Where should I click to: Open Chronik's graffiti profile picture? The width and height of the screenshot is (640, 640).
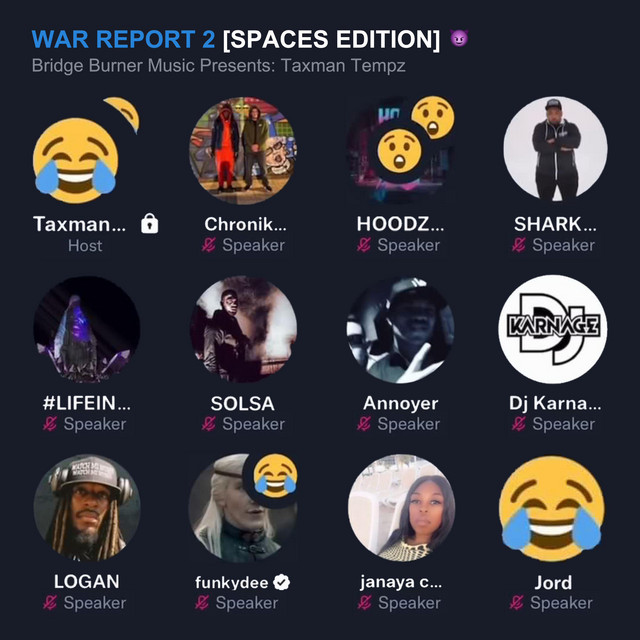click(243, 150)
